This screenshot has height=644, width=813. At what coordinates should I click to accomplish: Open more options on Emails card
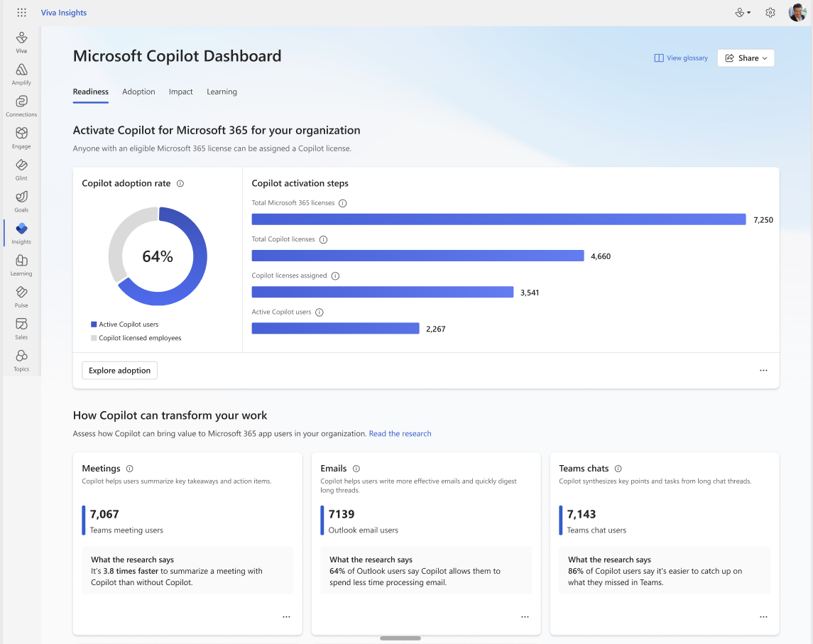[x=525, y=617]
